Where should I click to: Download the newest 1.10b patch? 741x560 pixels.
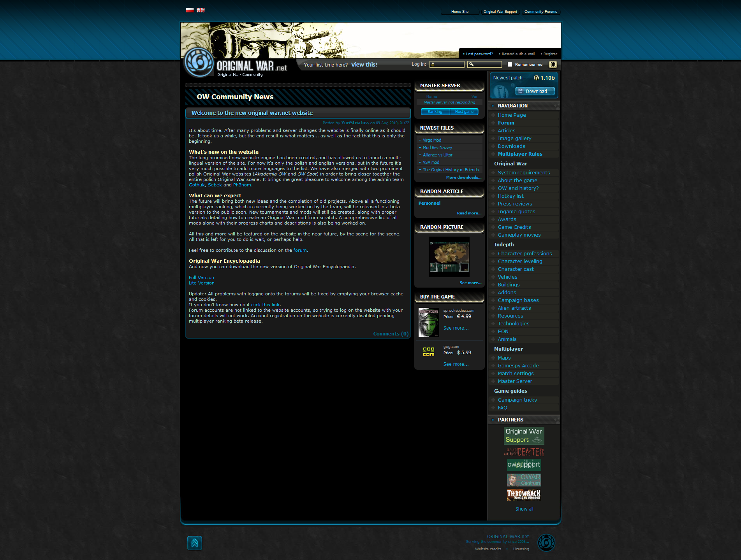535,91
